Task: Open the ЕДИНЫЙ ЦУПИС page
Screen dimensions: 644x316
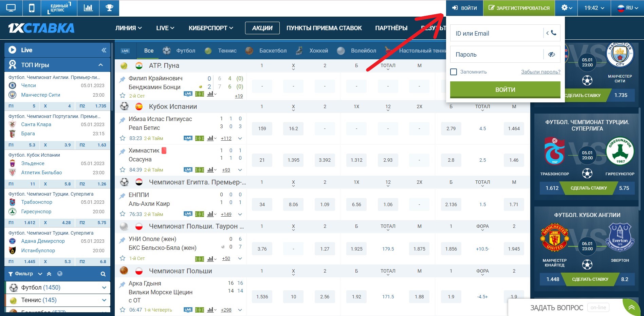Action: click(59, 8)
